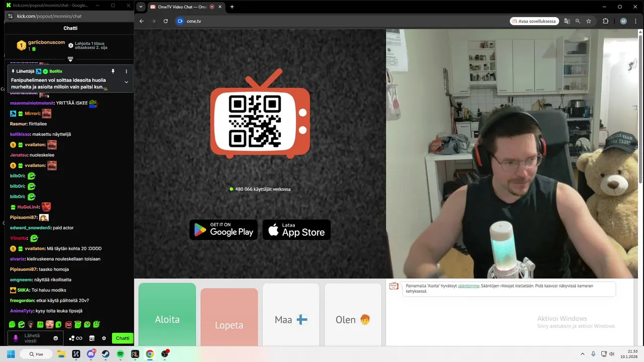Click the browser back arrow
644x362 pixels.
141,21
